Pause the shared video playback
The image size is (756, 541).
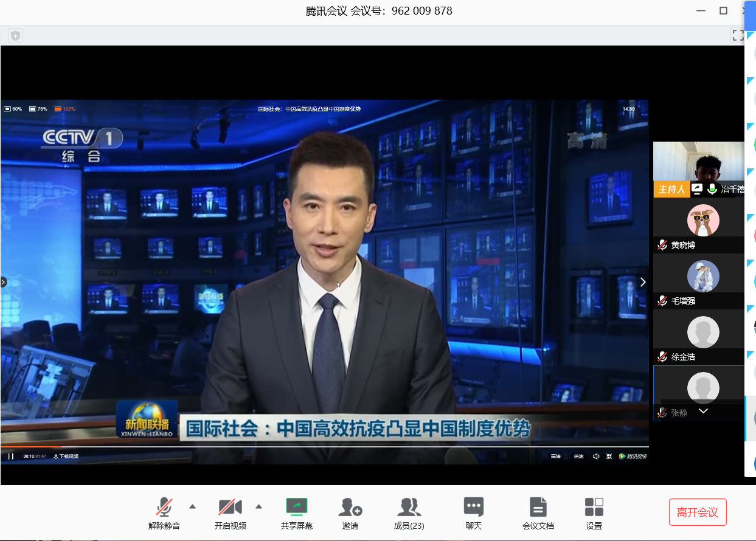11,457
